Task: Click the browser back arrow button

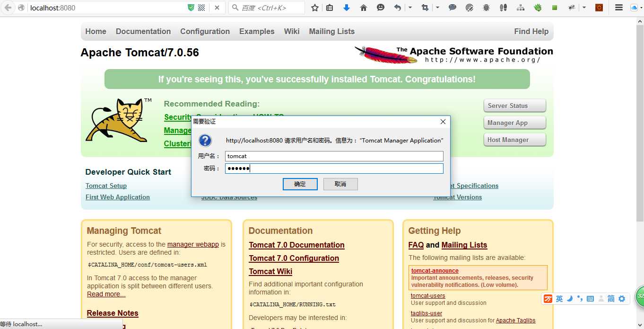Action: [8, 8]
